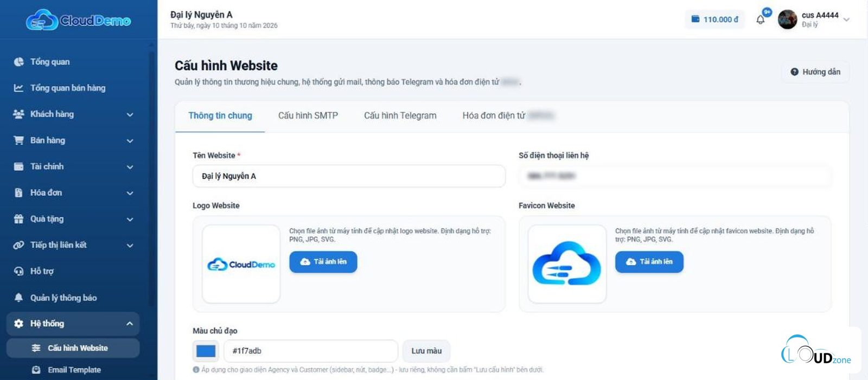Click Tải ảnh lên for Favicon Website
Viewport: 868px width, 380px height.
(x=649, y=262)
